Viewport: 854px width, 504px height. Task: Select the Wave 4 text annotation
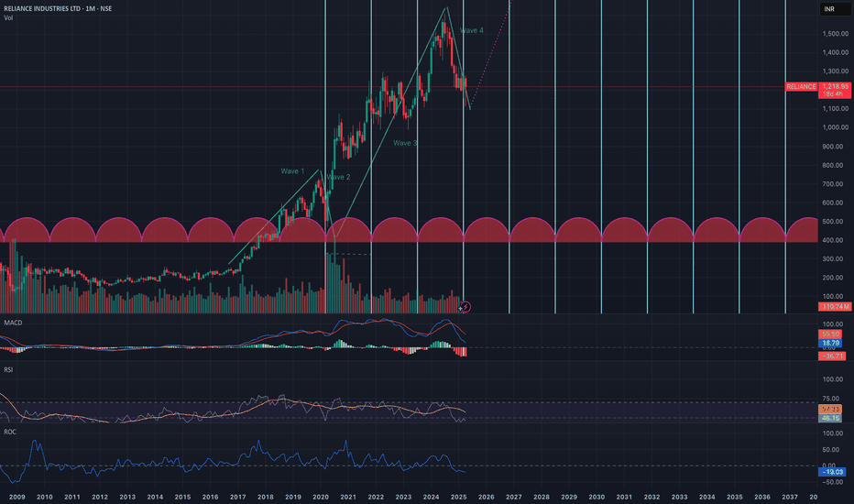[x=472, y=30]
